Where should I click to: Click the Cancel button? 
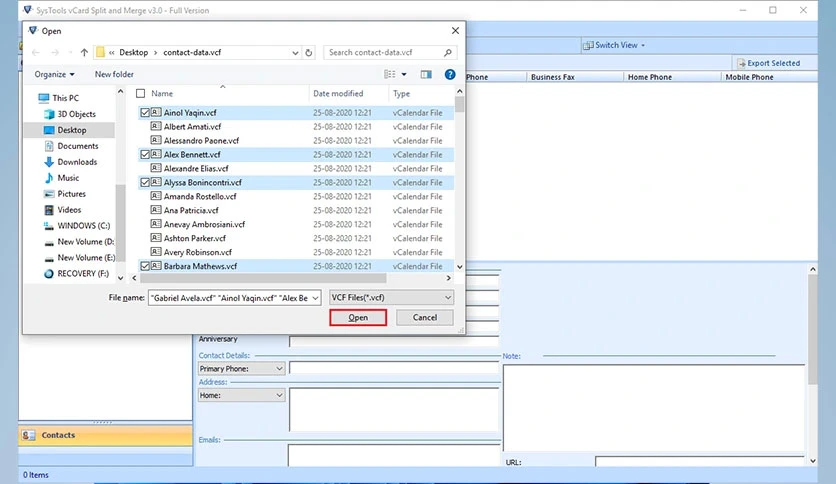coord(425,317)
